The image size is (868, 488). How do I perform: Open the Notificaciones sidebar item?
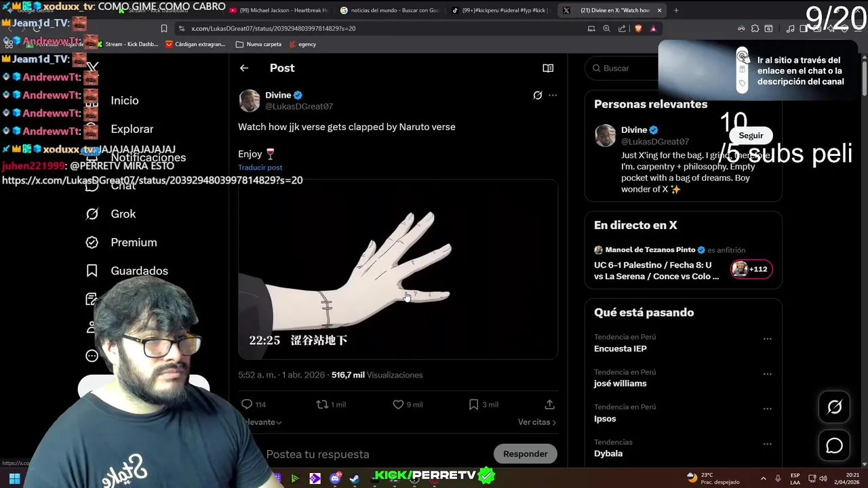tap(148, 157)
